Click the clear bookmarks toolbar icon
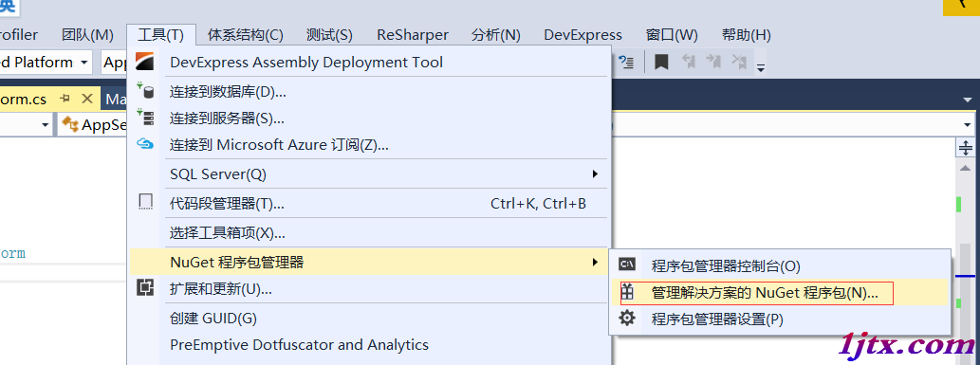Screen dimensions: 980x365 click(739, 62)
